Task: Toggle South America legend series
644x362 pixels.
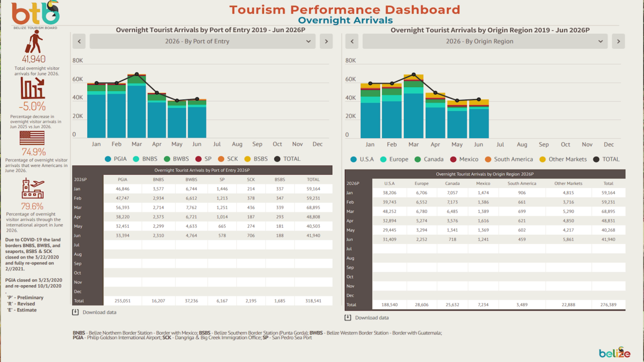Action: (x=509, y=159)
